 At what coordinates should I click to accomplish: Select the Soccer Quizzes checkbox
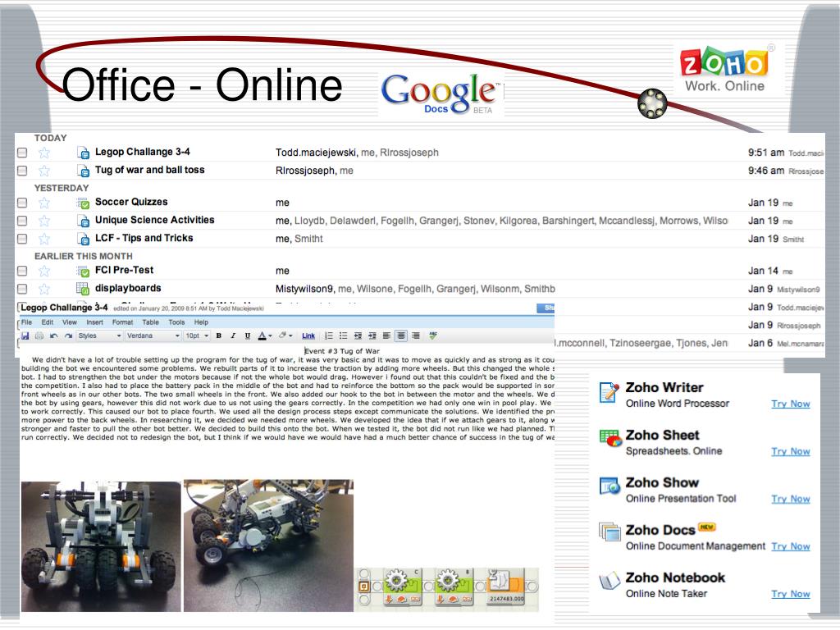(x=22, y=203)
